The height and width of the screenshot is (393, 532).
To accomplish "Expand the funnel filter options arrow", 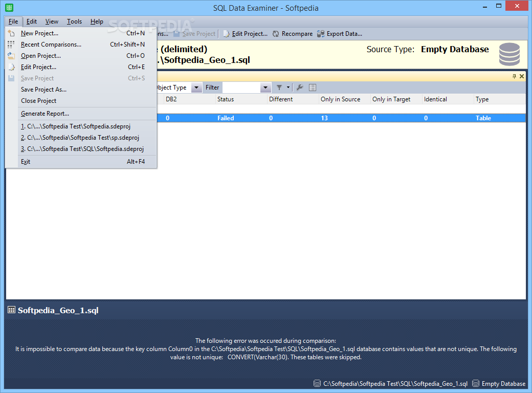I will [x=288, y=88].
